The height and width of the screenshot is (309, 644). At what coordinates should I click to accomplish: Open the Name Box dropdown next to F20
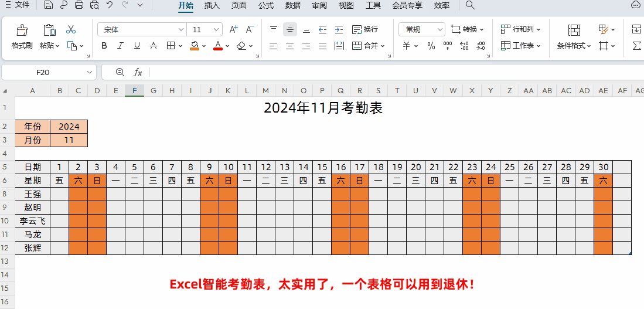click(90, 72)
